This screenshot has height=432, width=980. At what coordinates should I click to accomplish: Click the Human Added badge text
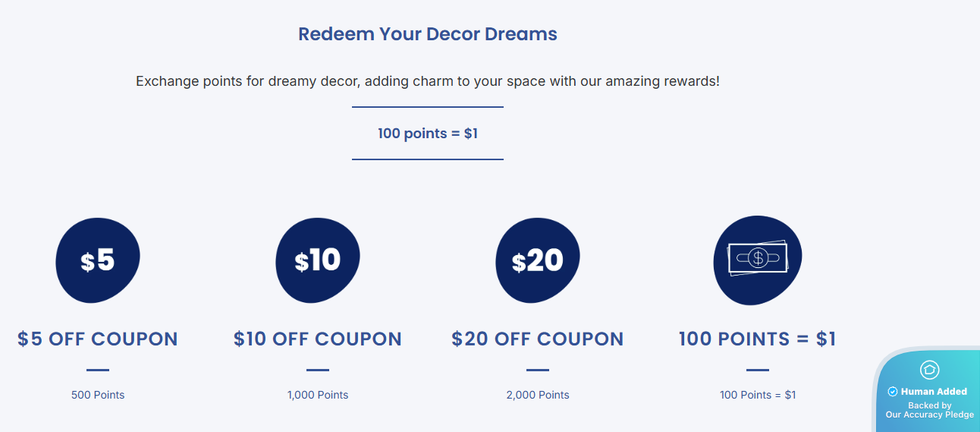[x=934, y=392]
